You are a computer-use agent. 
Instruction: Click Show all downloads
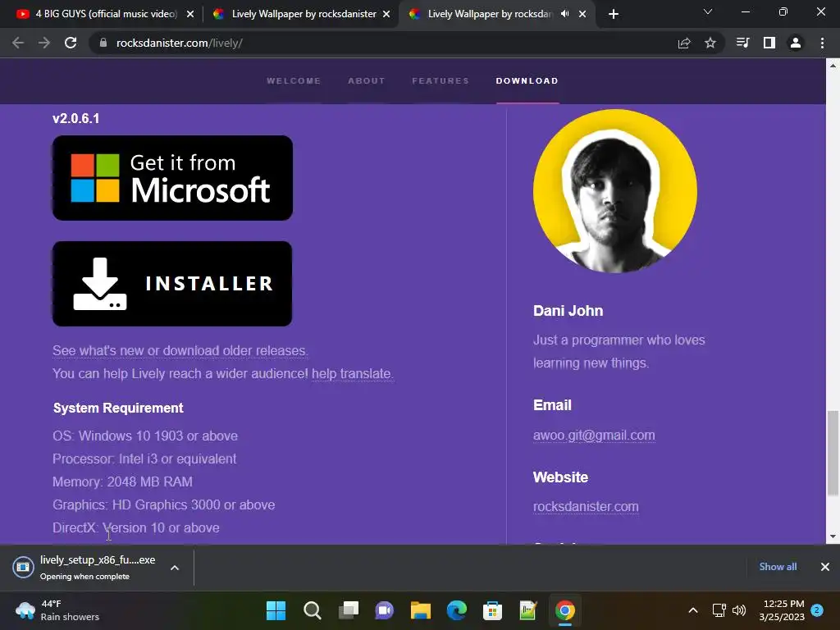[x=778, y=567]
